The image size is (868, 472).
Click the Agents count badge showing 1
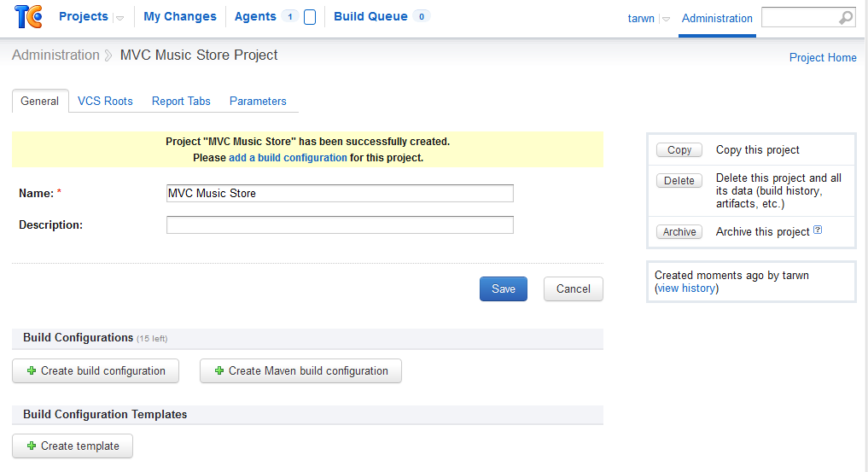[289, 16]
